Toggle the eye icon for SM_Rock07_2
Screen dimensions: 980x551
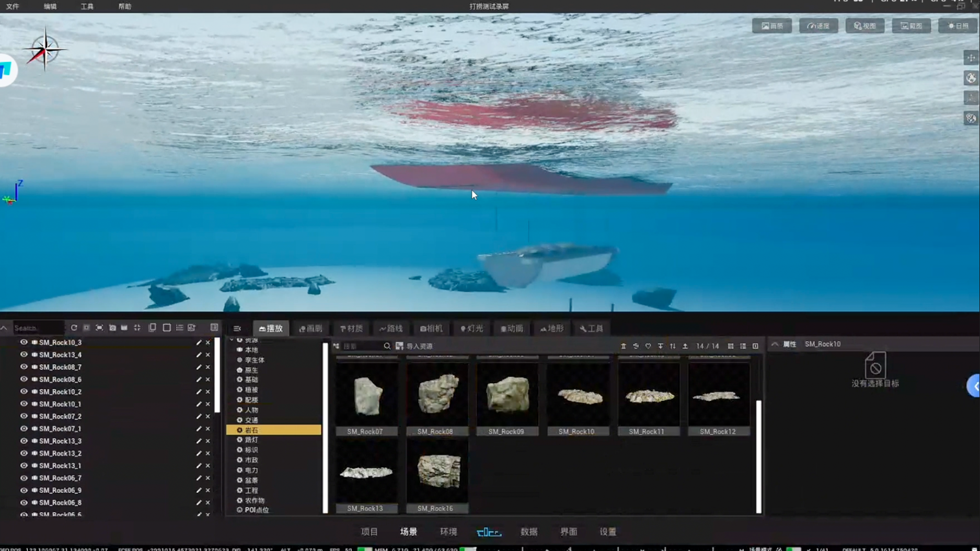(24, 416)
